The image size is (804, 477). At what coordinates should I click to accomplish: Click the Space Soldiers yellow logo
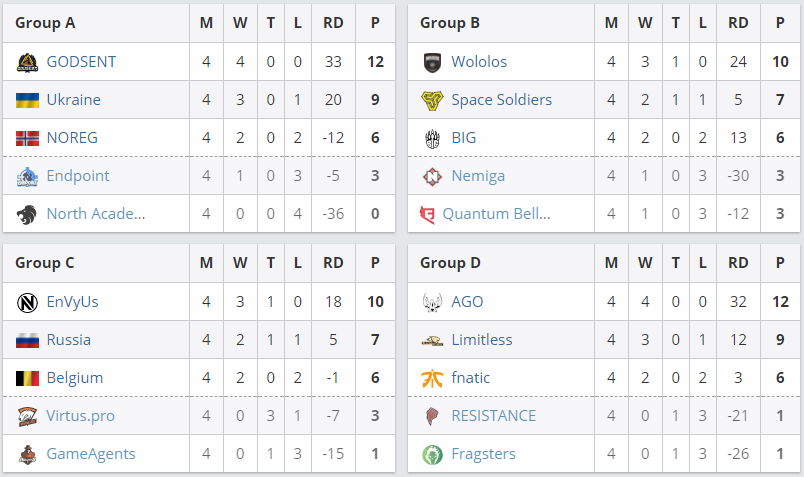point(432,100)
